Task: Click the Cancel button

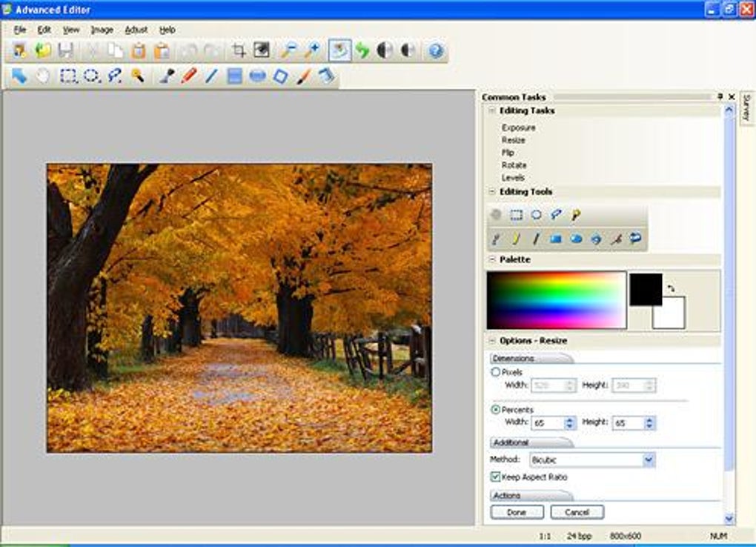Action: point(577,511)
